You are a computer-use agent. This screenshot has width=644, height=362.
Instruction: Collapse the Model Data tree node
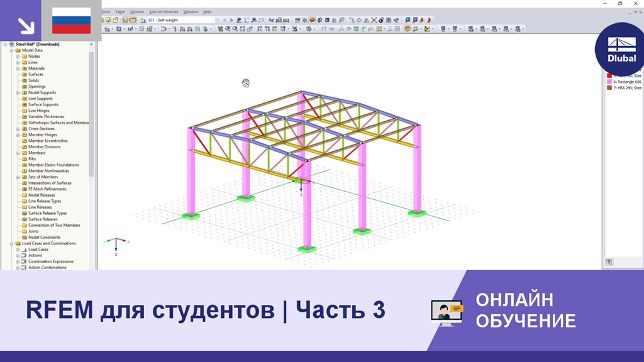point(12,50)
